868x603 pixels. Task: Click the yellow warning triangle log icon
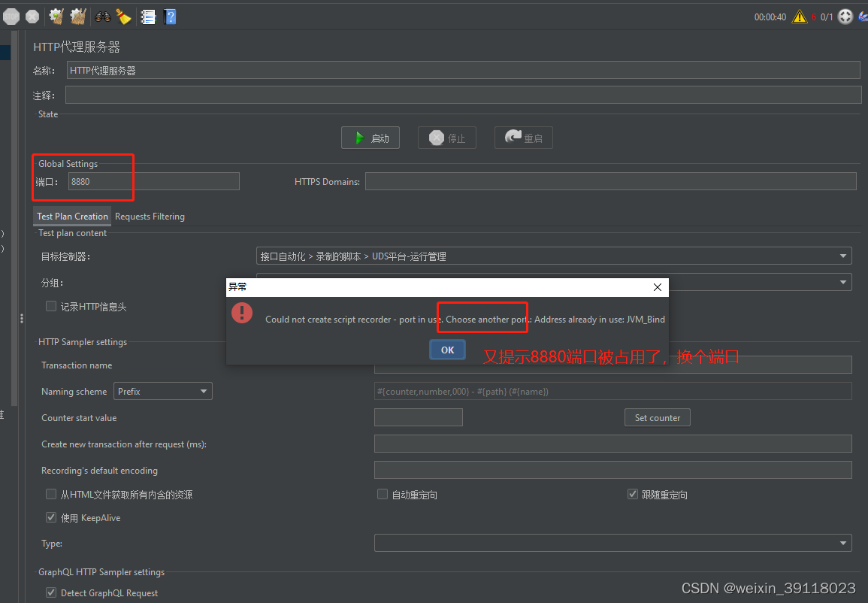pyautogui.click(x=800, y=17)
